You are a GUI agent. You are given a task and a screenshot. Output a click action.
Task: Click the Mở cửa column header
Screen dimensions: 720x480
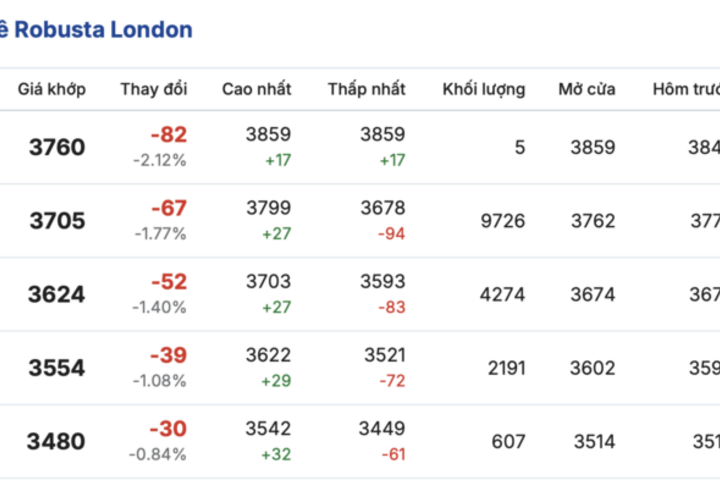click(x=586, y=89)
